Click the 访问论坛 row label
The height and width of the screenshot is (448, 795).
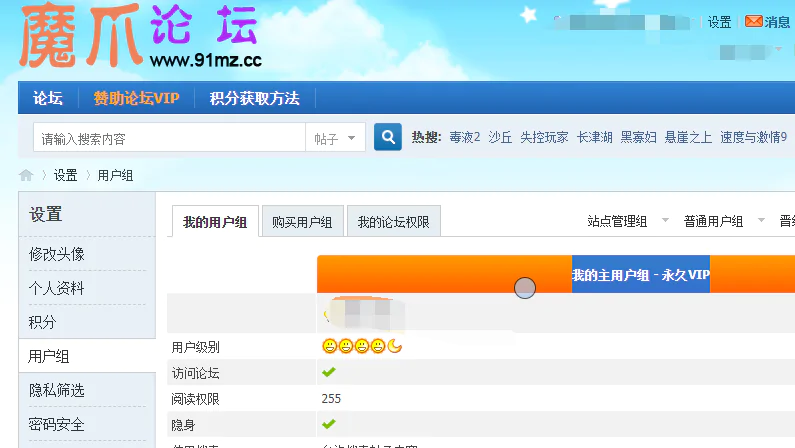pos(195,373)
